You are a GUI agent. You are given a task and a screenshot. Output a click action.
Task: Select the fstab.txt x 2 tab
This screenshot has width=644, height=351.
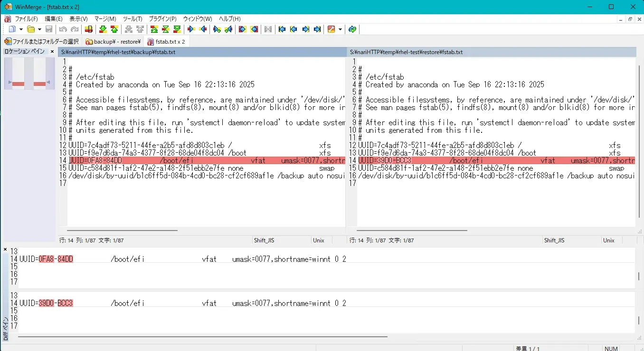[167, 41]
